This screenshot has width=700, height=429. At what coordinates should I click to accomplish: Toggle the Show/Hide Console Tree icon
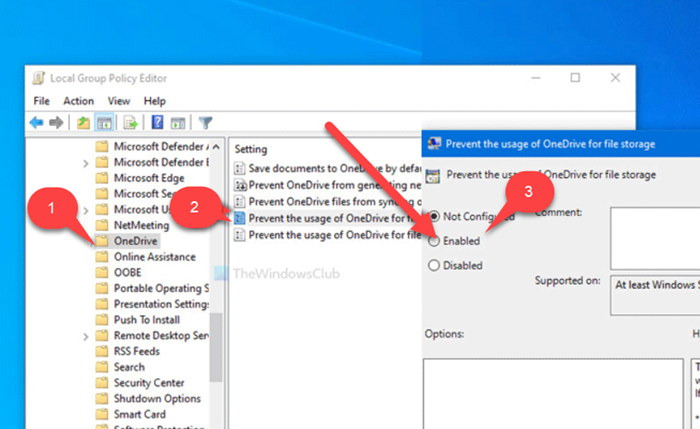(x=104, y=122)
